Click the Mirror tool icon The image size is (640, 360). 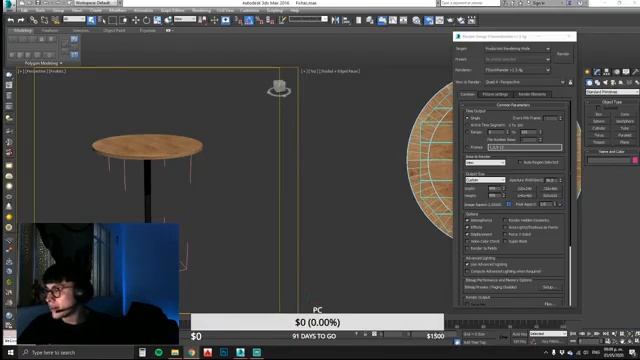[x=335, y=20]
